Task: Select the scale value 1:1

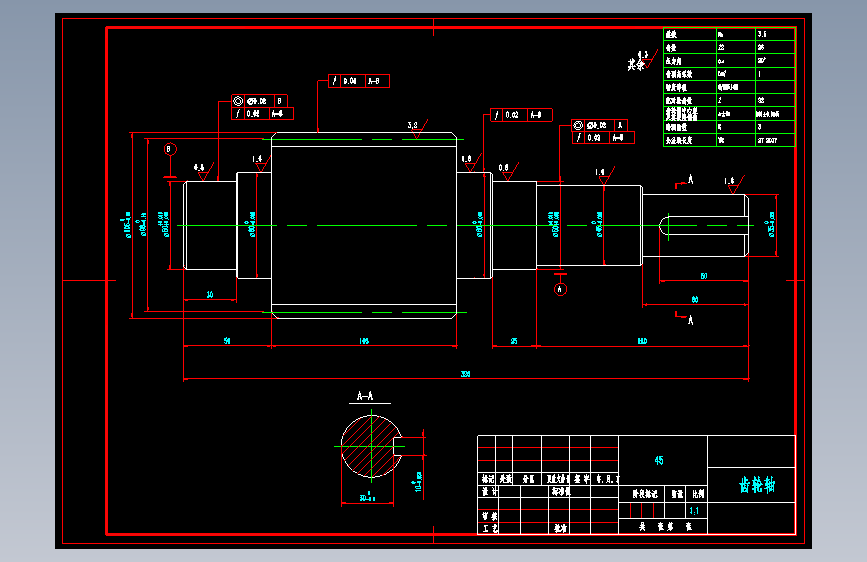Action: [x=694, y=511]
